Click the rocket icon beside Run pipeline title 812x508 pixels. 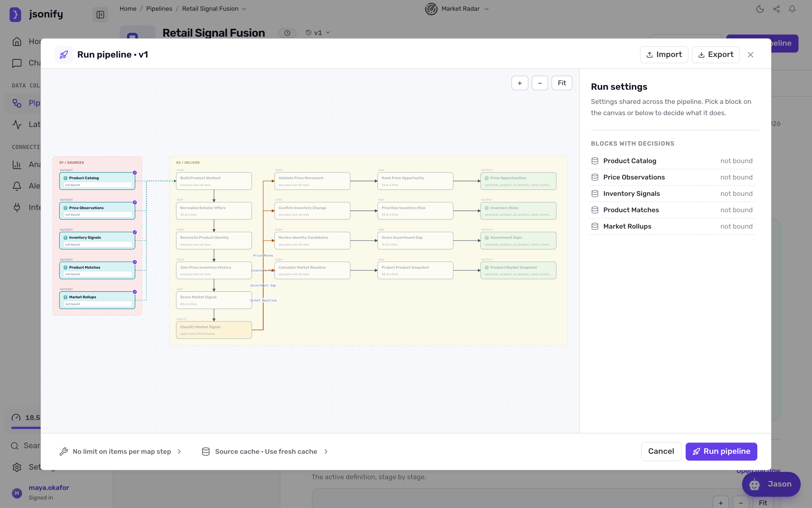point(64,54)
